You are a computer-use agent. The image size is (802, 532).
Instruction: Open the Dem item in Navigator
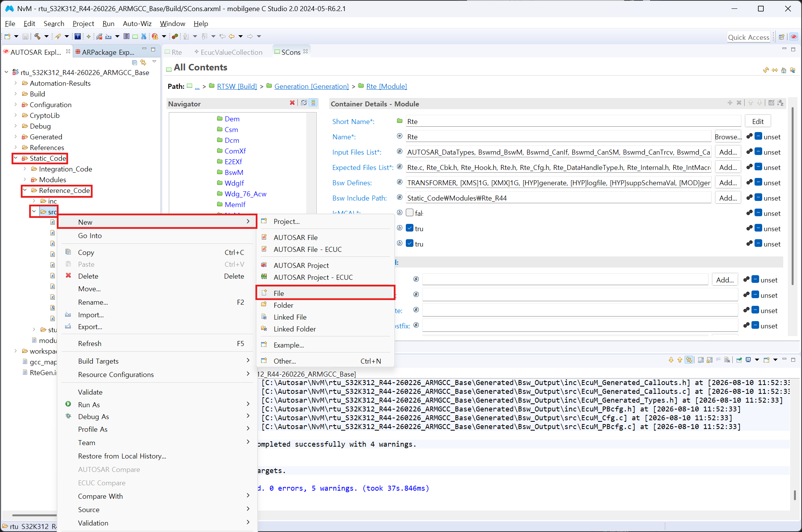pos(232,119)
